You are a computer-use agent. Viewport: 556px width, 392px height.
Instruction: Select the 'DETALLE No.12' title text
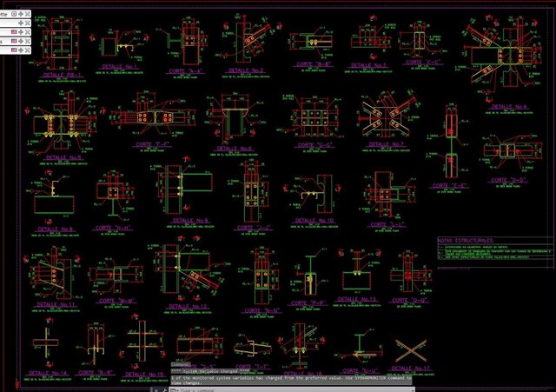[x=187, y=306]
